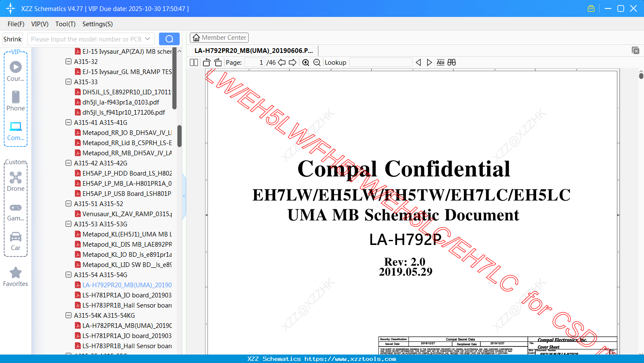Image resolution: width=644 pixels, height=363 pixels.
Task: Collapse the A315-54 A315-54G node
Action: [x=69, y=275]
